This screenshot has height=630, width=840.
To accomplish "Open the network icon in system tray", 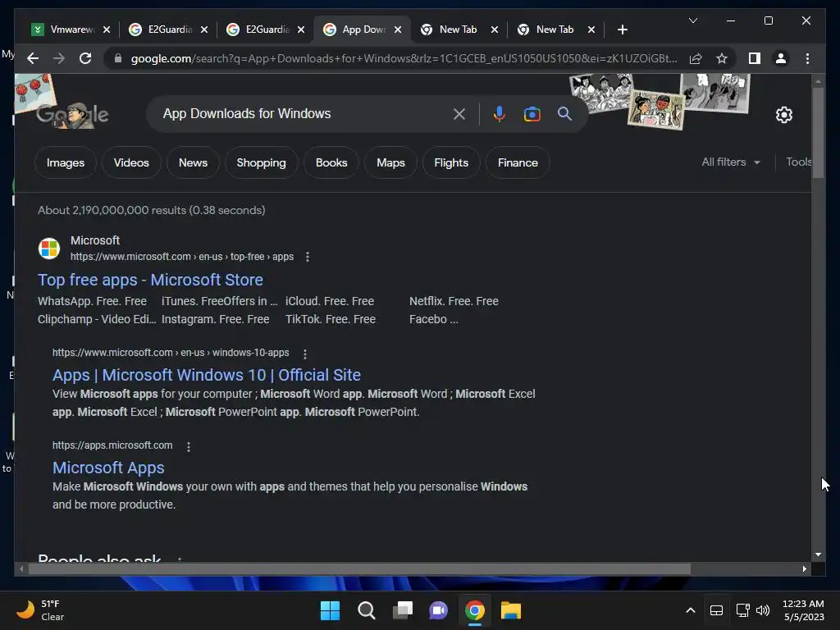I will pyautogui.click(x=742, y=610).
